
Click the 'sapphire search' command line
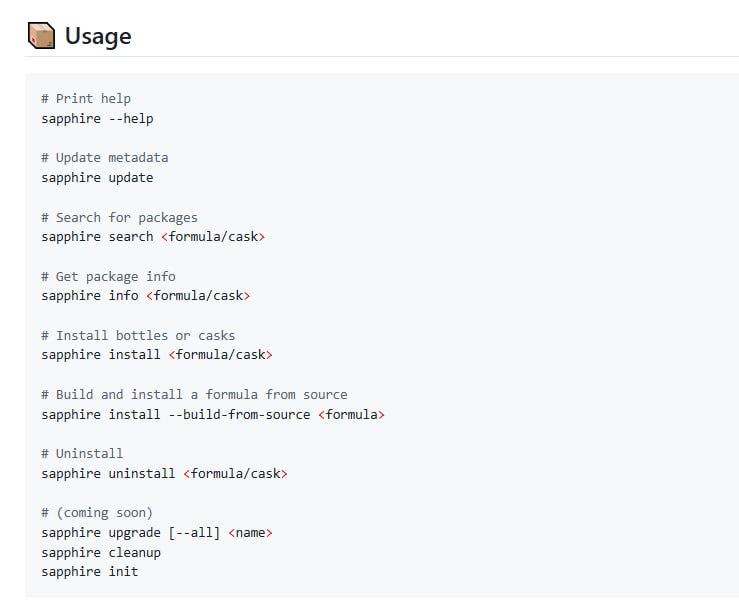(x=153, y=237)
